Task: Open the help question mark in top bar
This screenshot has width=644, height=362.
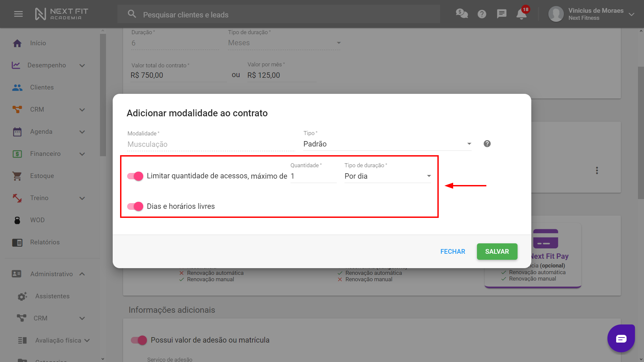Action: point(482,14)
